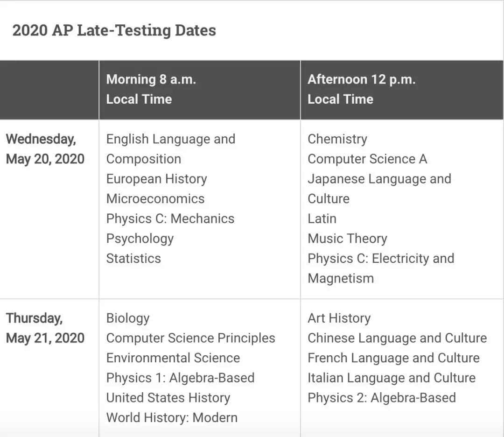504x437 pixels.
Task: Click the European History exam entry
Action: click(156, 179)
